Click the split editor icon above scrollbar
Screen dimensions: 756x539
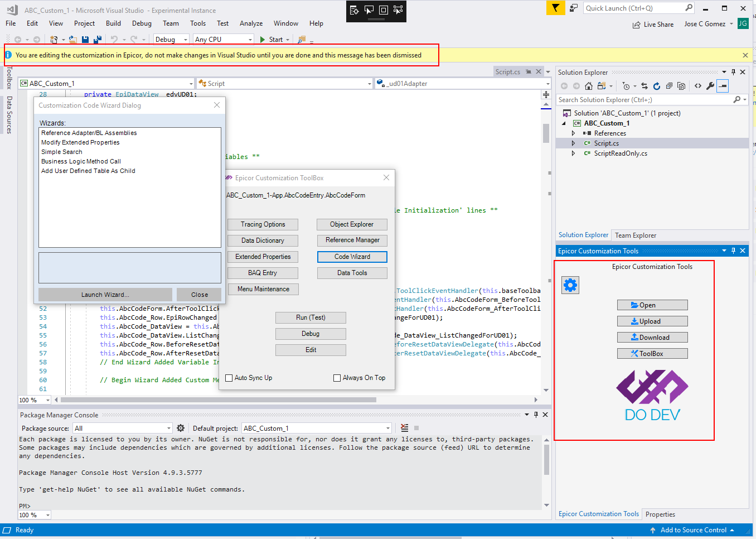pyautogui.click(x=546, y=95)
